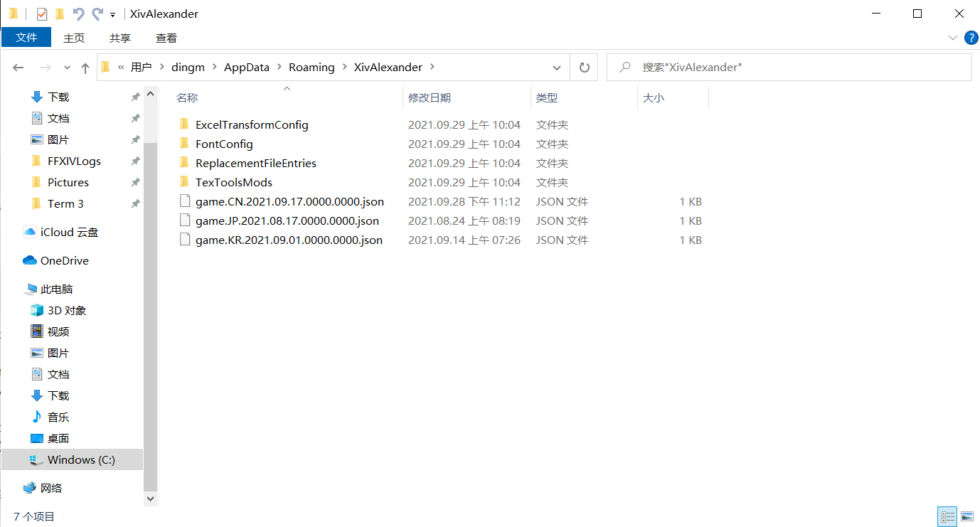The height and width of the screenshot is (527, 980).
Task: Switch to the 主页 ribbon tab
Action: (x=74, y=38)
